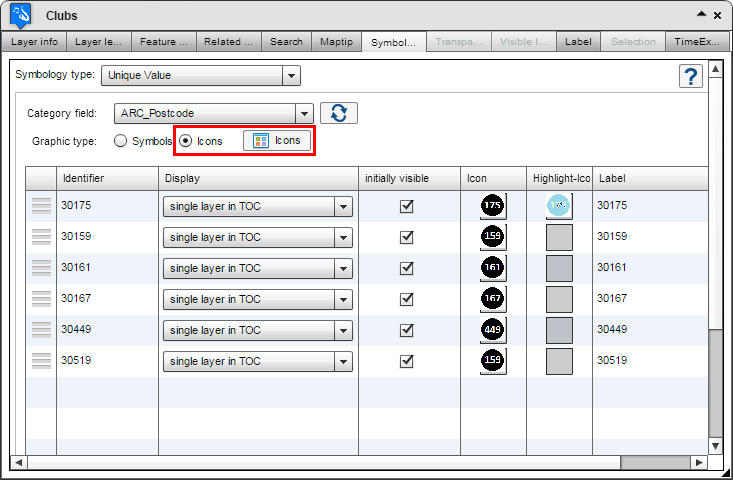Click the 161 icon in row 30161
The image size is (733, 480).
tap(493, 268)
